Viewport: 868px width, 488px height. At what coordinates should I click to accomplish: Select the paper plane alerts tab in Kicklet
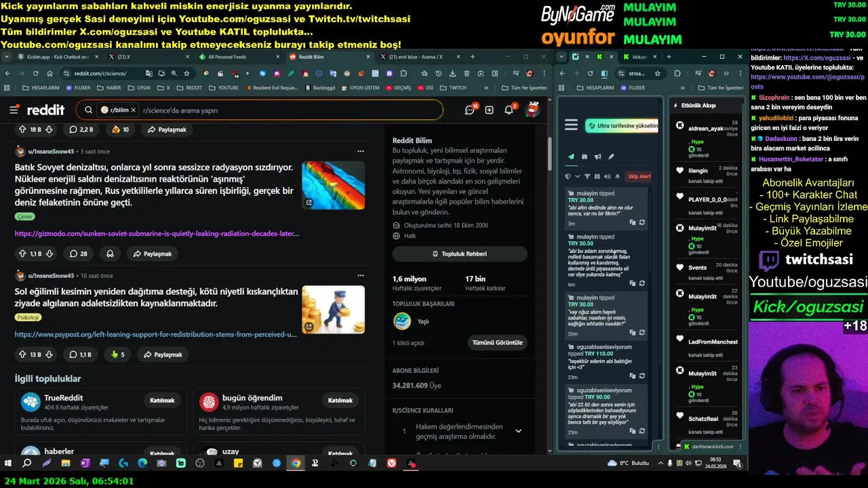(571, 157)
